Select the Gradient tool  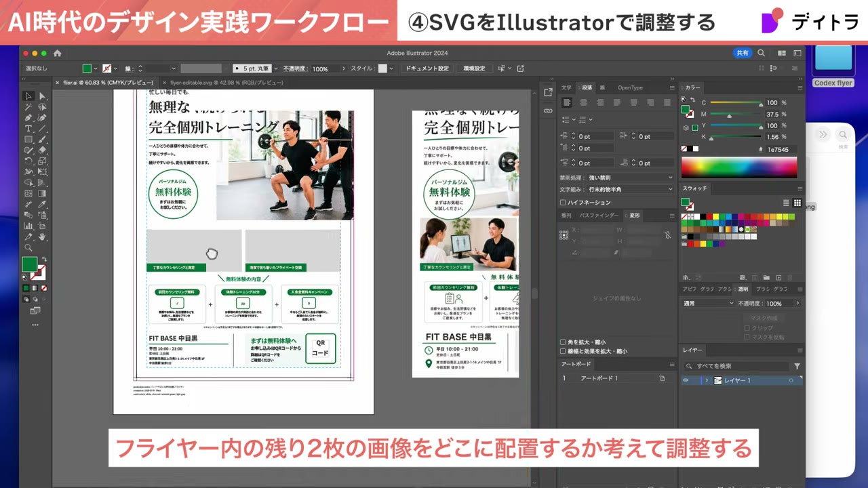(x=42, y=193)
